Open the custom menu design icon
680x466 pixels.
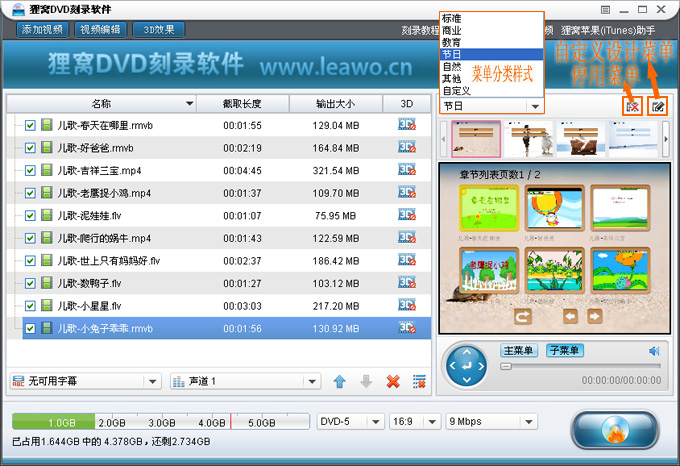pos(657,106)
